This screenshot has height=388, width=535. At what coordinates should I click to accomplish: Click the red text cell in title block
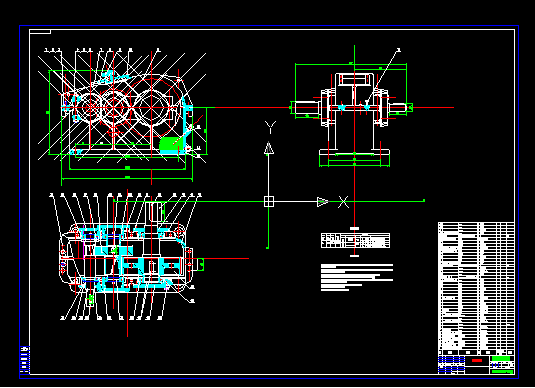tap(477, 360)
